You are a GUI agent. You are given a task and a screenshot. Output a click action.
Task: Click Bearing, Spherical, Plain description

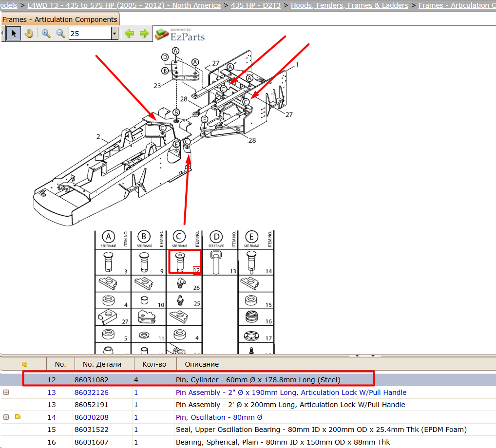(x=283, y=442)
